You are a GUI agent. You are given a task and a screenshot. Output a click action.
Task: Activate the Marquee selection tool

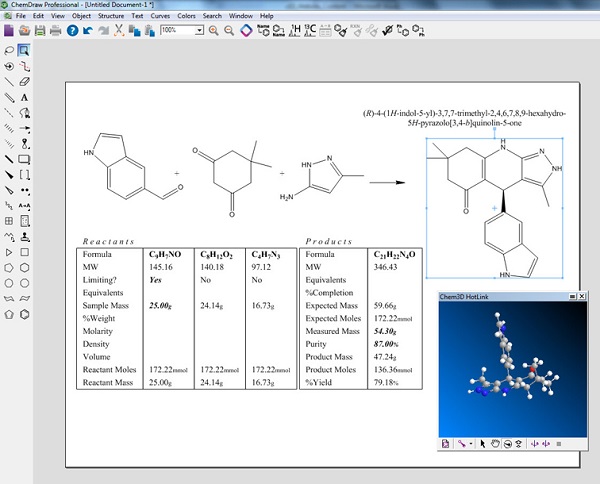(x=24, y=49)
